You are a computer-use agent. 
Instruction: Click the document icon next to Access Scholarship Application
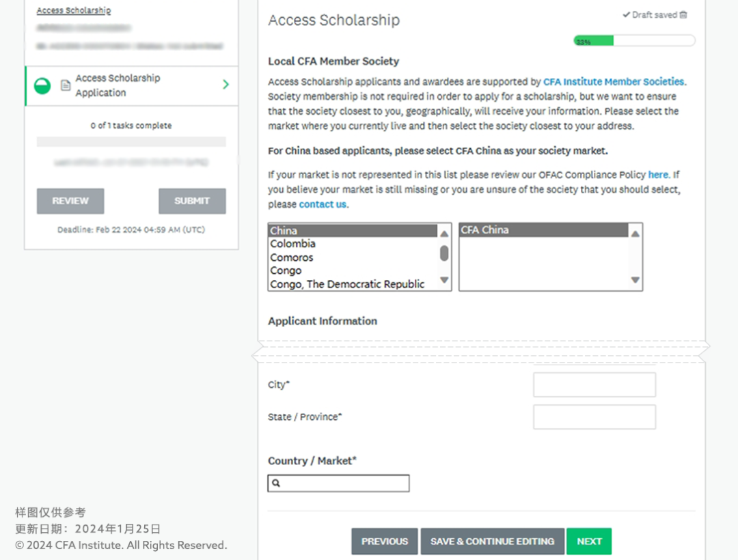tap(66, 86)
